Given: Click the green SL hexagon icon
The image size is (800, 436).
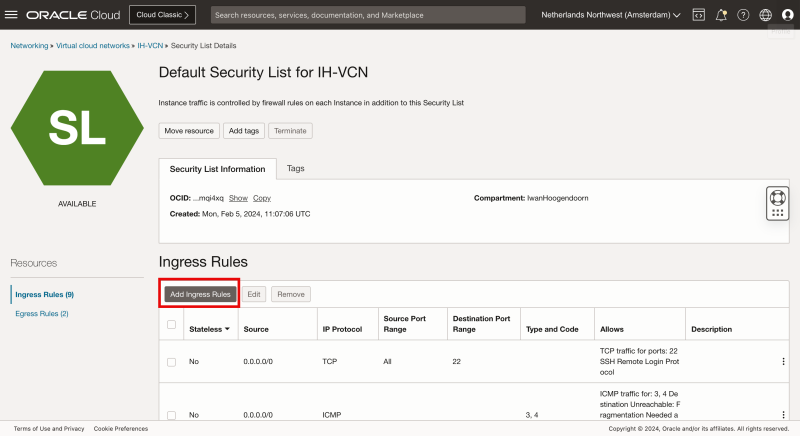Looking at the screenshot, I should tap(77, 128).
